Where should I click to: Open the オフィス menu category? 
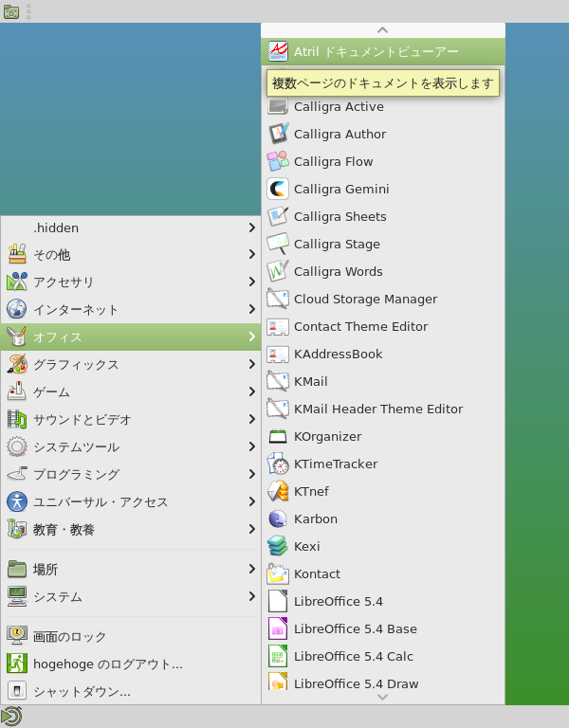(x=131, y=337)
